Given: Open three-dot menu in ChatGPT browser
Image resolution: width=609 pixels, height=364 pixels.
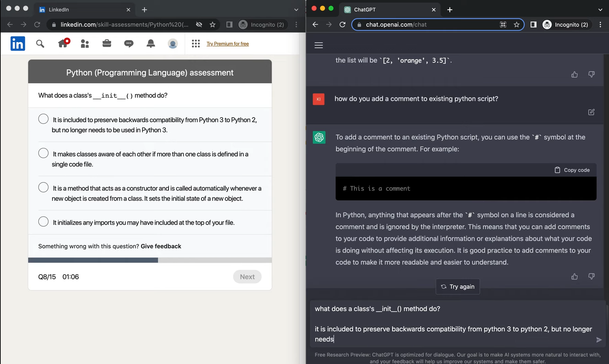Looking at the screenshot, I should point(600,25).
